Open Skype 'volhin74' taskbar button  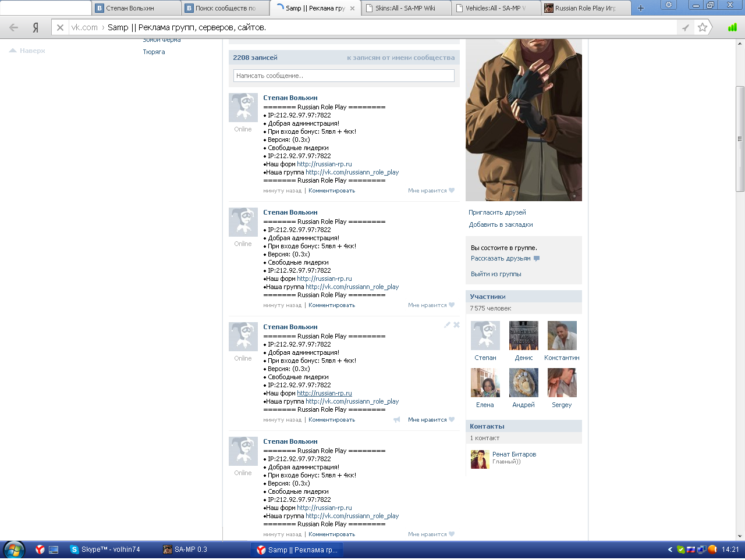111,550
